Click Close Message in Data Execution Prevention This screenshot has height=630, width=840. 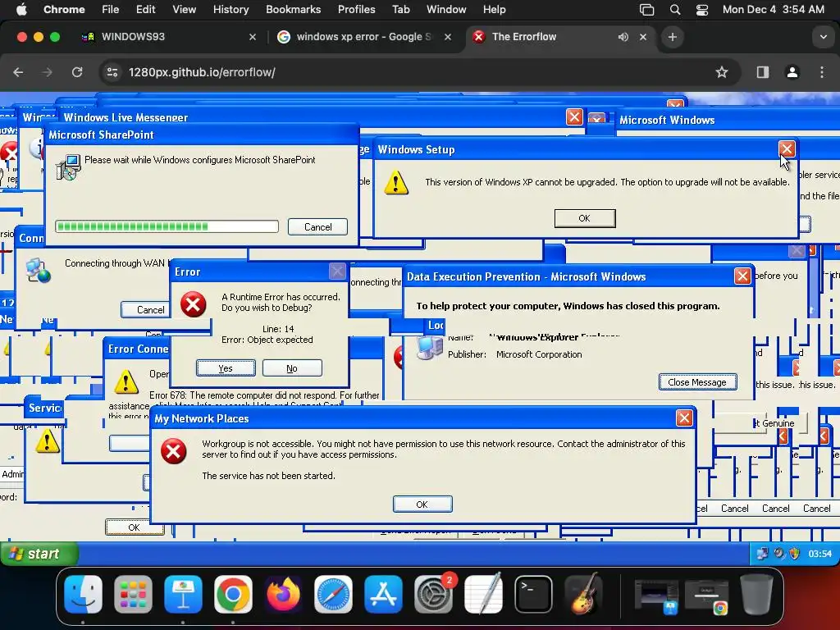(x=697, y=382)
